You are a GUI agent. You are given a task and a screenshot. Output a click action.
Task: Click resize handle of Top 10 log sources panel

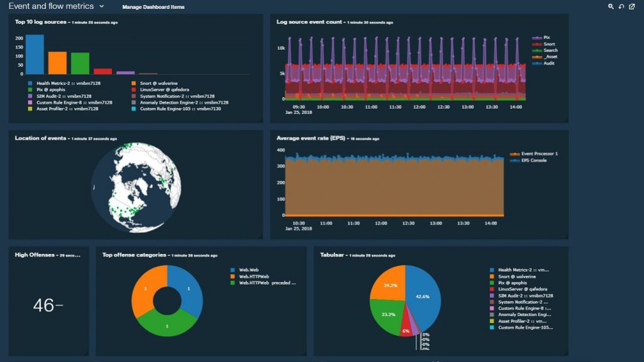(x=260, y=120)
